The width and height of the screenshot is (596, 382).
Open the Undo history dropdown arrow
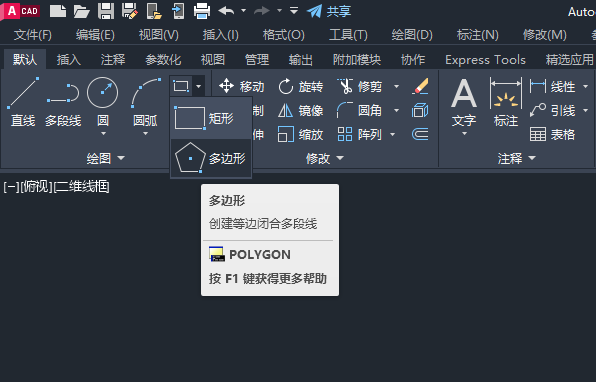[x=244, y=11]
